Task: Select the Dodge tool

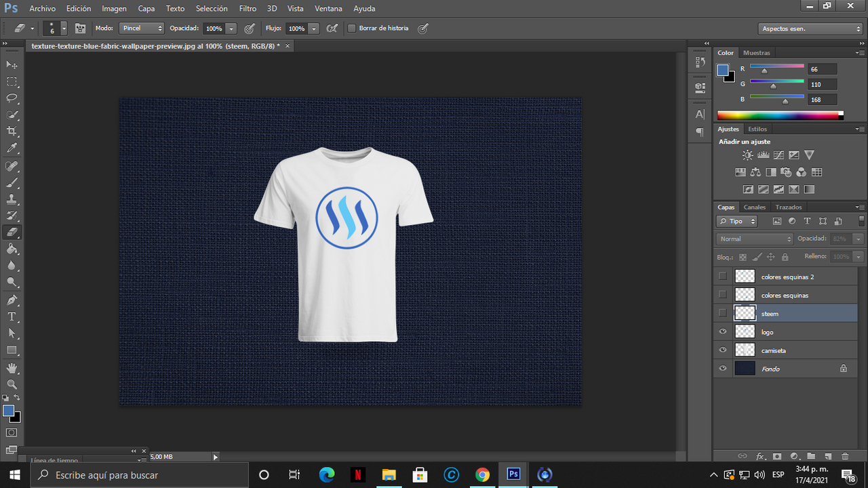Action: coord(12,283)
